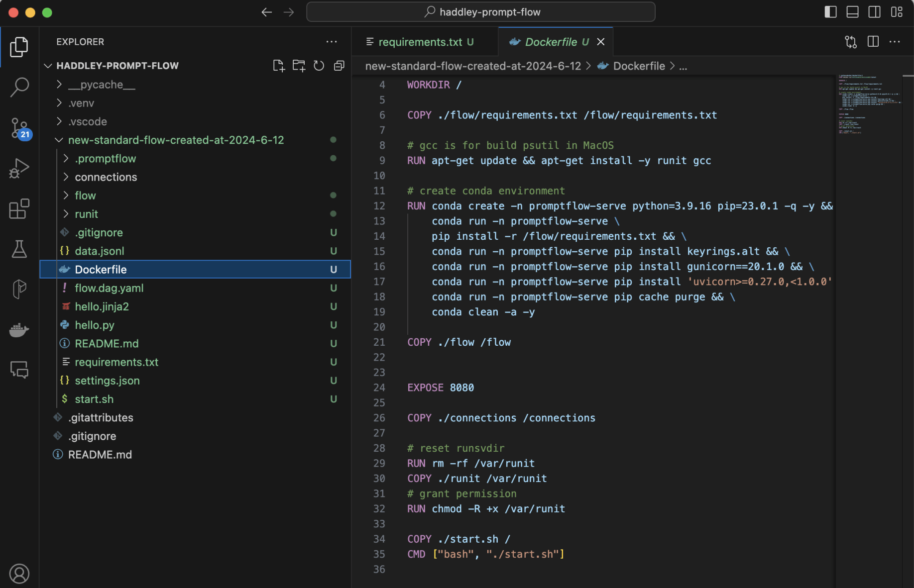The height and width of the screenshot is (588, 914).
Task: Close the Dockerfile tab
Action: (x=601, y=42)
